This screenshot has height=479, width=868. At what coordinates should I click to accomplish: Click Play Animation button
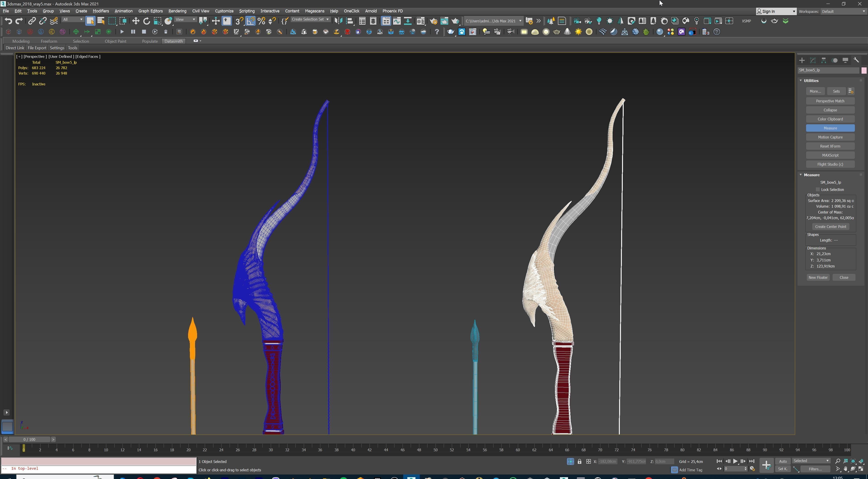(735, 461)
